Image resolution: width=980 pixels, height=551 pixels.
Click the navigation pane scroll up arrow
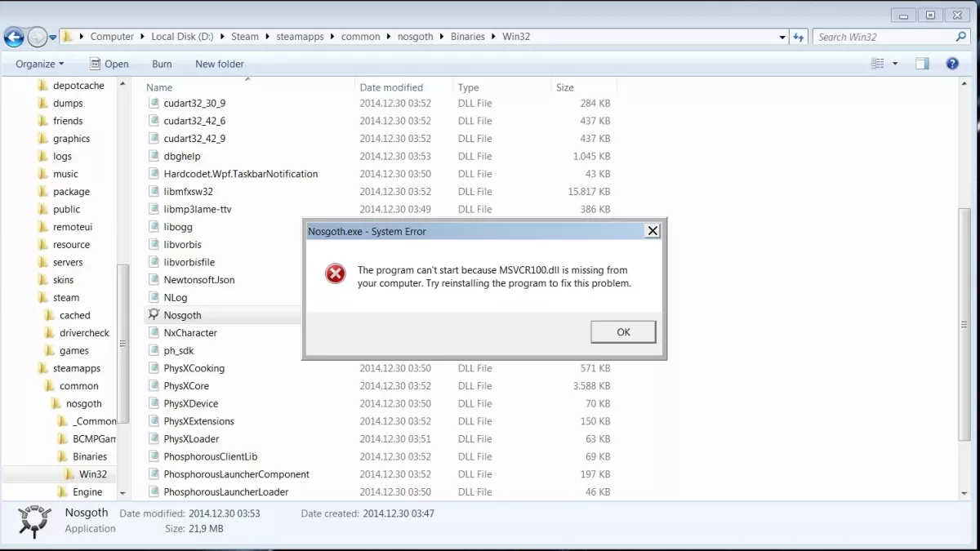123,84
